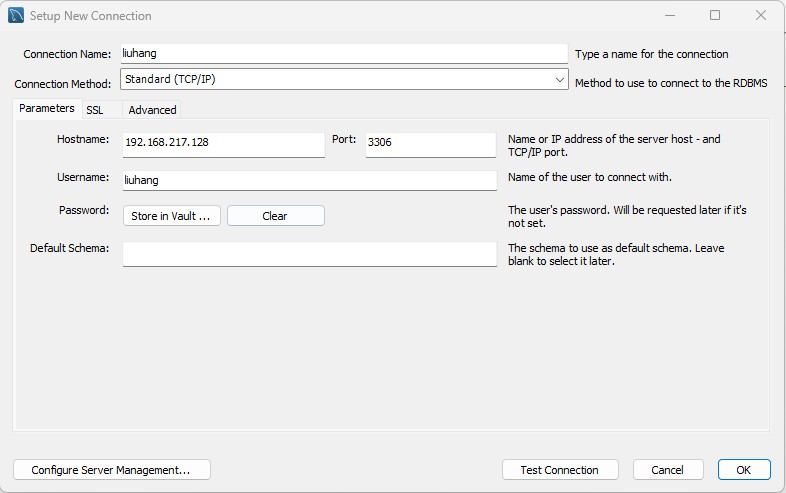Click the MySQL Workbench dolphin title icon
Viewport: 786px width, 493px height.
[x=16, y=16]
